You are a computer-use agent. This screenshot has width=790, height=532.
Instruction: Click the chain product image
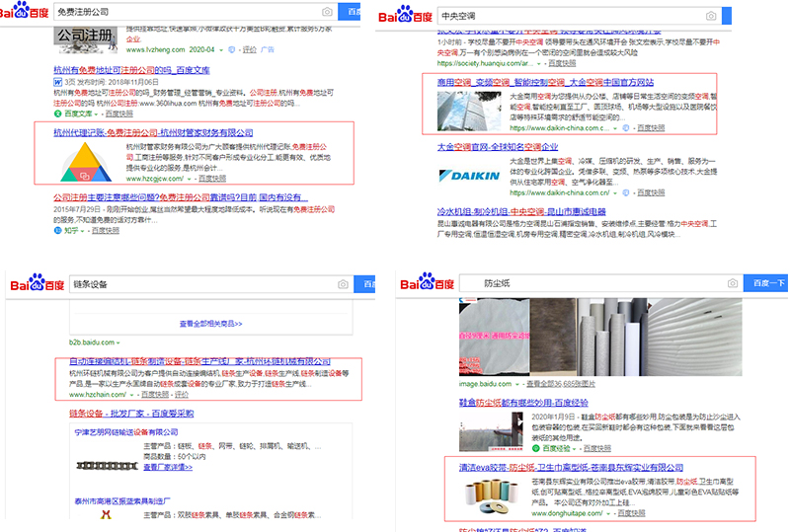[107, 466]
